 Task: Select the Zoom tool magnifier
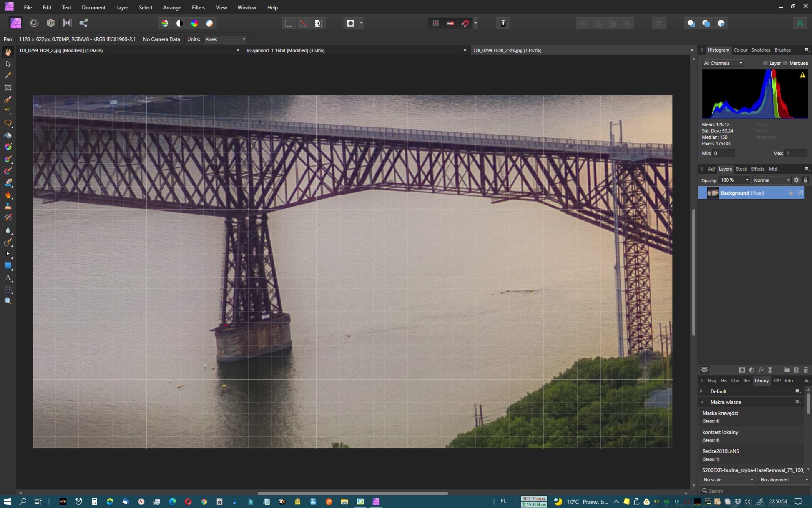[8, 301]
